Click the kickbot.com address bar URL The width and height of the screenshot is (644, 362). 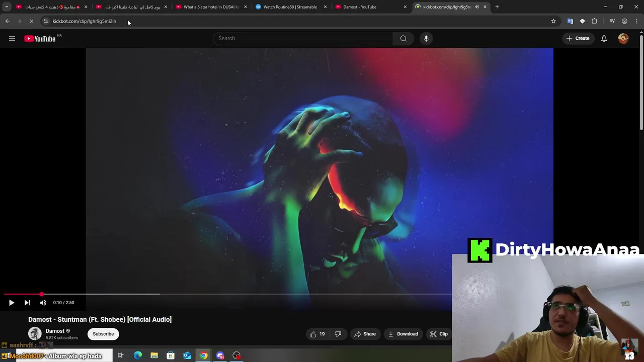[x=84, y=21]
